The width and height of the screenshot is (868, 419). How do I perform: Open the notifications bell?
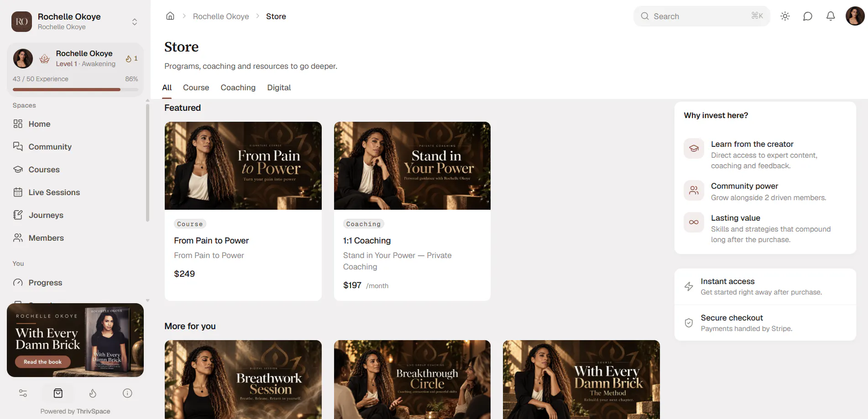(831, 16)
